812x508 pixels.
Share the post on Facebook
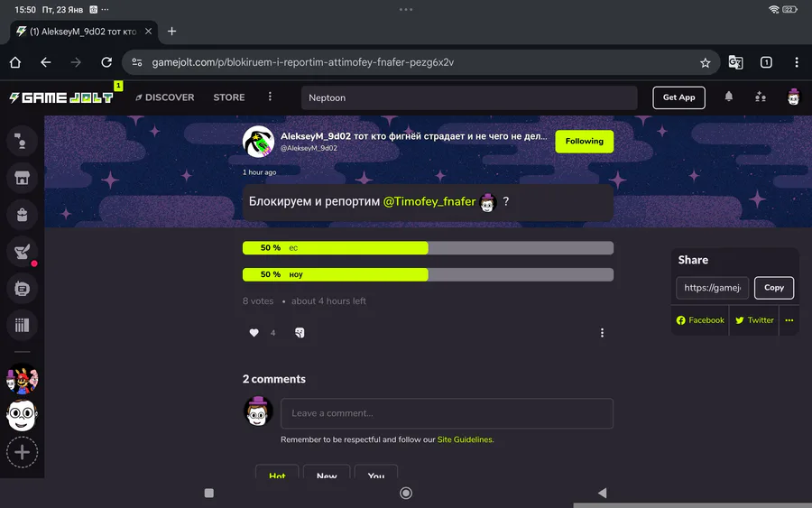pyautogui.click(x=700, y=320)
